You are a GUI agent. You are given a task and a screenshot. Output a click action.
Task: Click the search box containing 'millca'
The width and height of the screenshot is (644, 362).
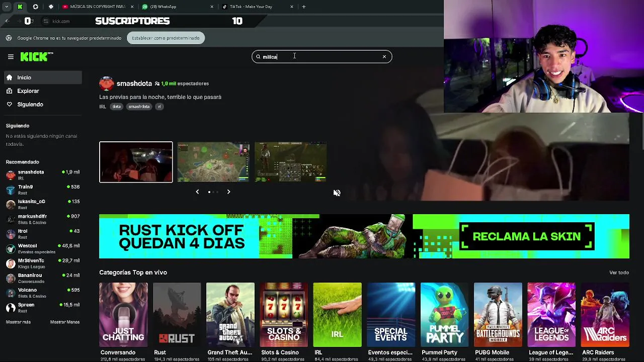[x=321, y=57]
